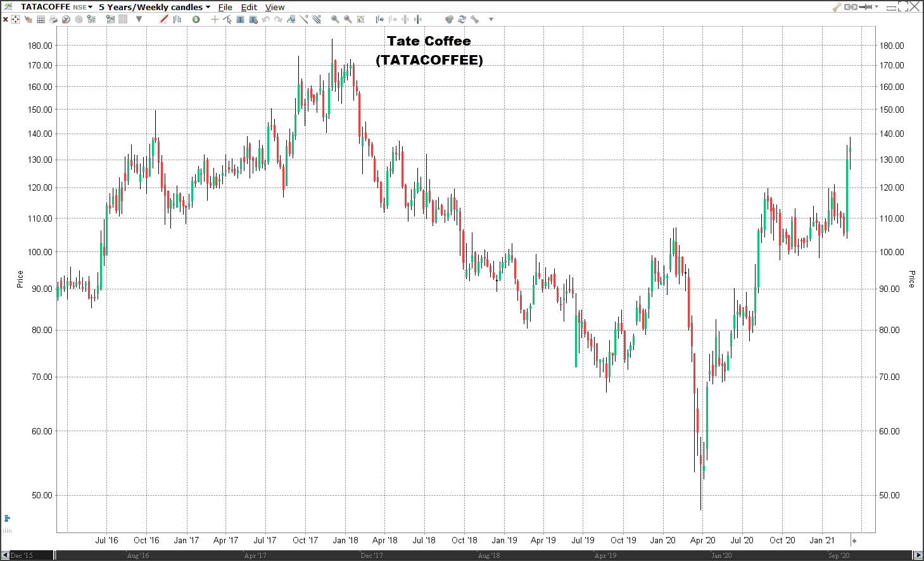Viewport: 924px width, 561px height.
Task: Click the fourth bar-spacing scroll icon
Action: coord(418,19)
